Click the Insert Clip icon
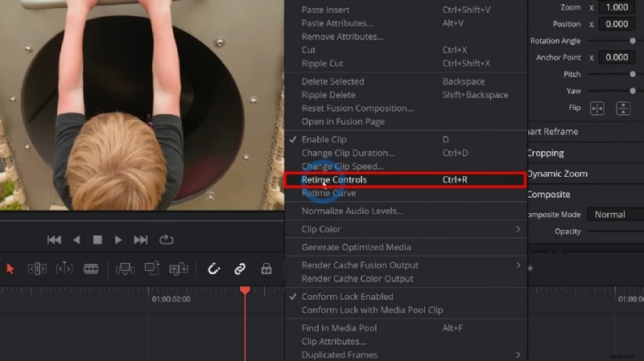This screenshot has height=361, width=644. tap(126, 269)
